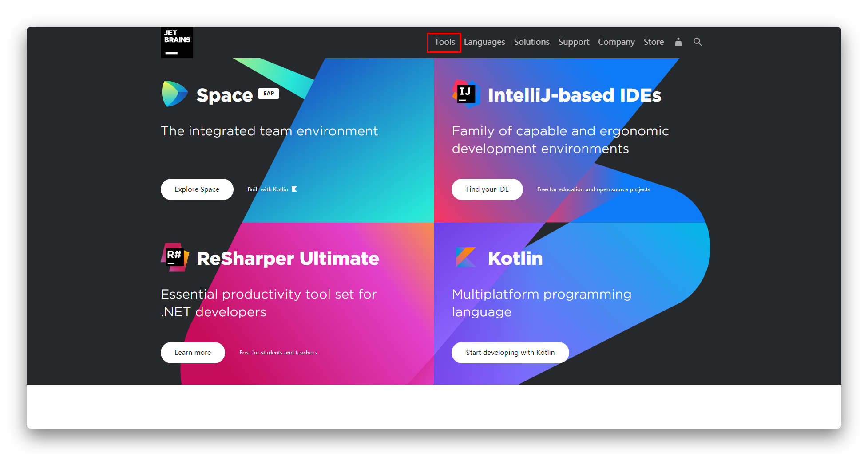
Task: Click the search magnifier icon
Action: pos(698,42)
